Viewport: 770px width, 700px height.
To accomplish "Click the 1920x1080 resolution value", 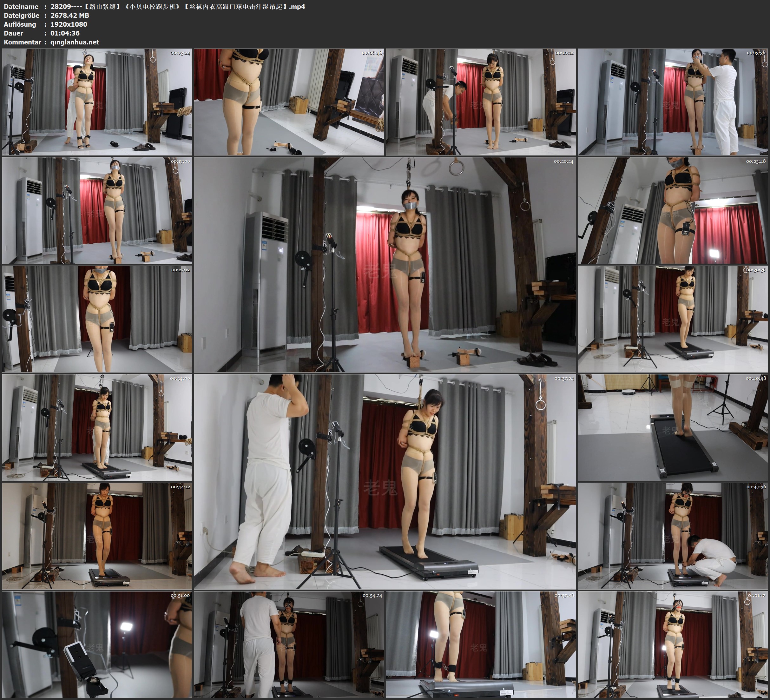I will point(69,24).
